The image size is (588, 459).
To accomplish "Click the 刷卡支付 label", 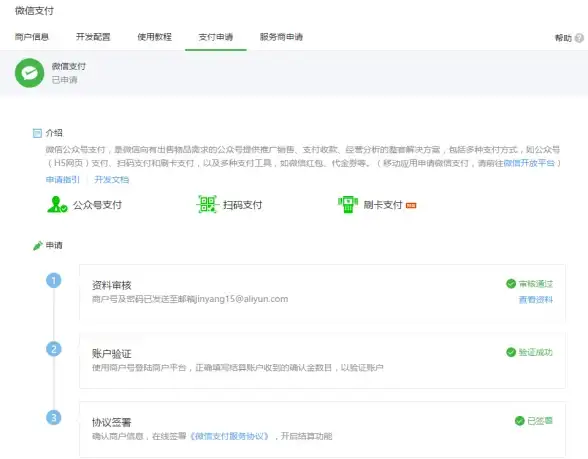I will tap(383, 205).
